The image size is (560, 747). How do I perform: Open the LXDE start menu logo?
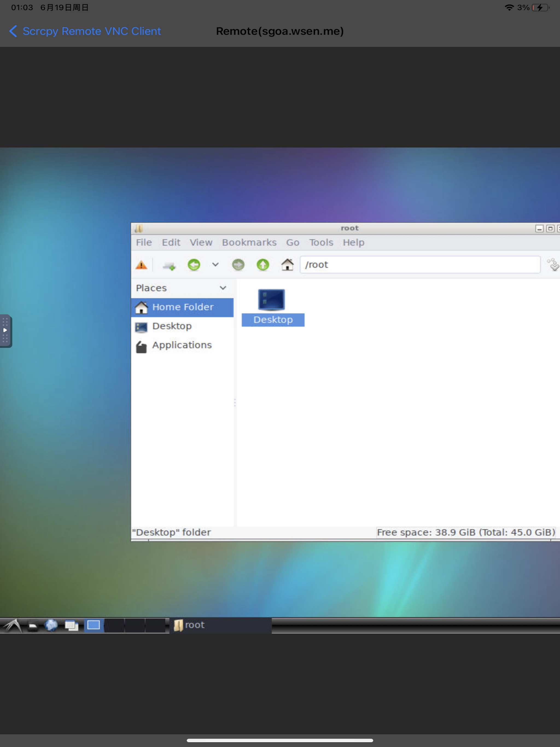pyautogui.click(x=13, y=625)
